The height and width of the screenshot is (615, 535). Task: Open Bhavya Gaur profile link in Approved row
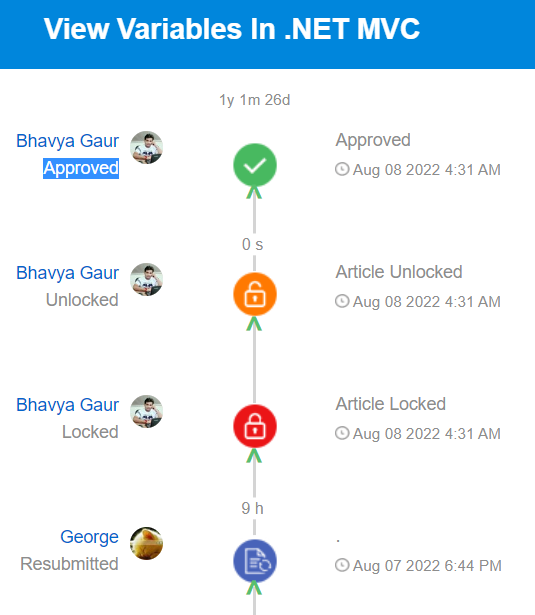(67, 141)
